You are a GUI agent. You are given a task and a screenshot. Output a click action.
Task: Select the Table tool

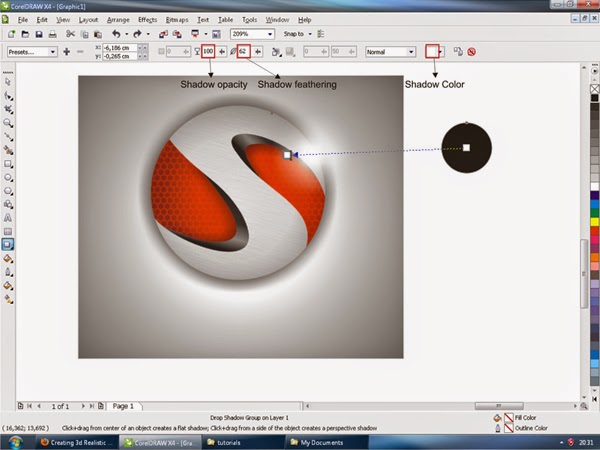click(x=8, y=231)
